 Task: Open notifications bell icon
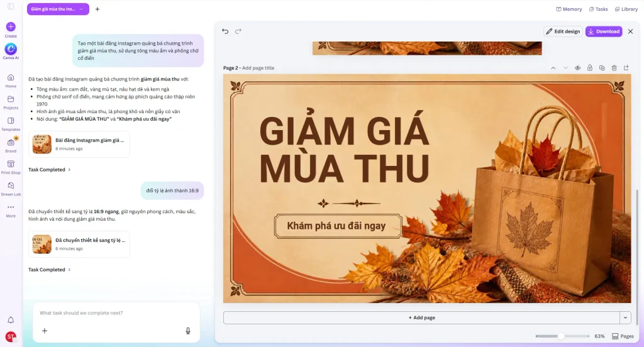coord(11,320)
